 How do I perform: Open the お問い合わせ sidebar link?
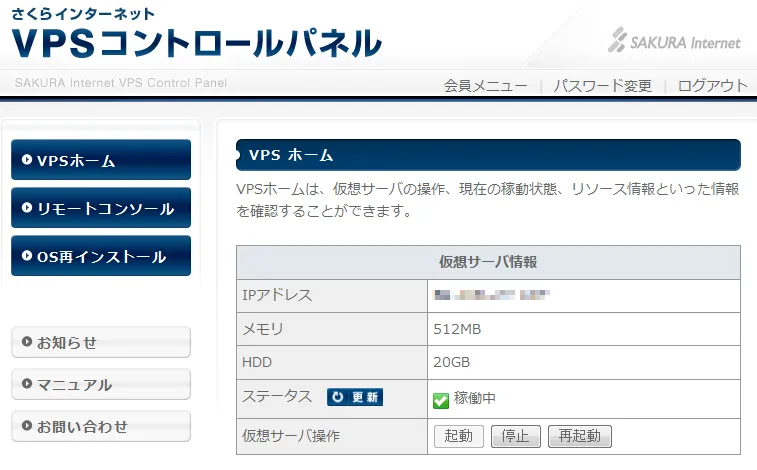[x=101, y=426]
